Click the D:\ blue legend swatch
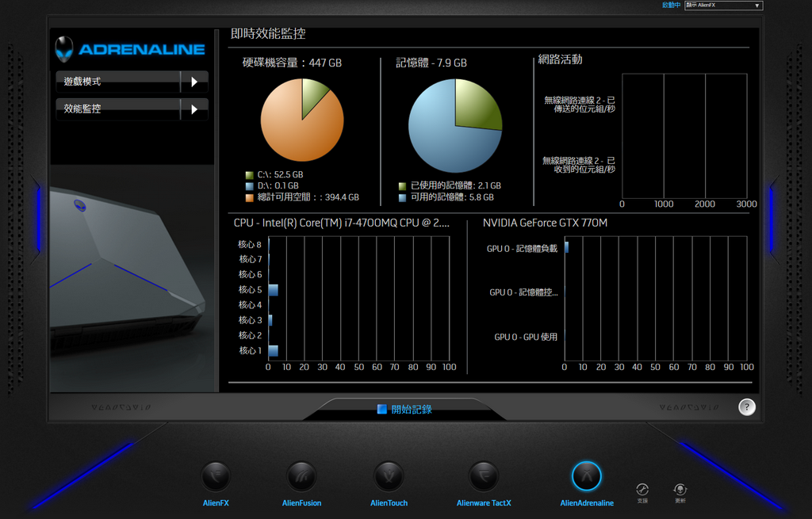This screenshot has width=812, height=519. 250,186
